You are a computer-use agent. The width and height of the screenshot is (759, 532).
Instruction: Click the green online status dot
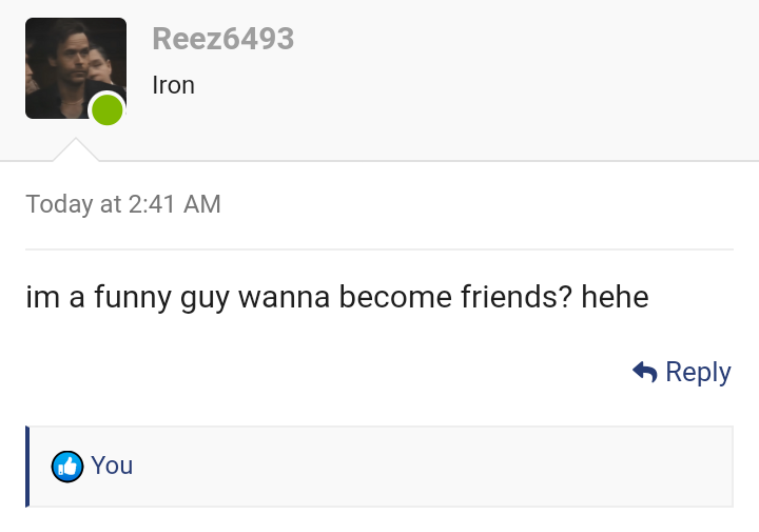(x=107, y=110)
